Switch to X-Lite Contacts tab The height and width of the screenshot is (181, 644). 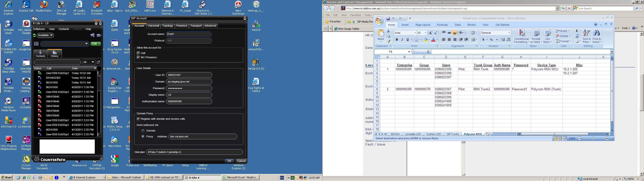click(40, 53)
